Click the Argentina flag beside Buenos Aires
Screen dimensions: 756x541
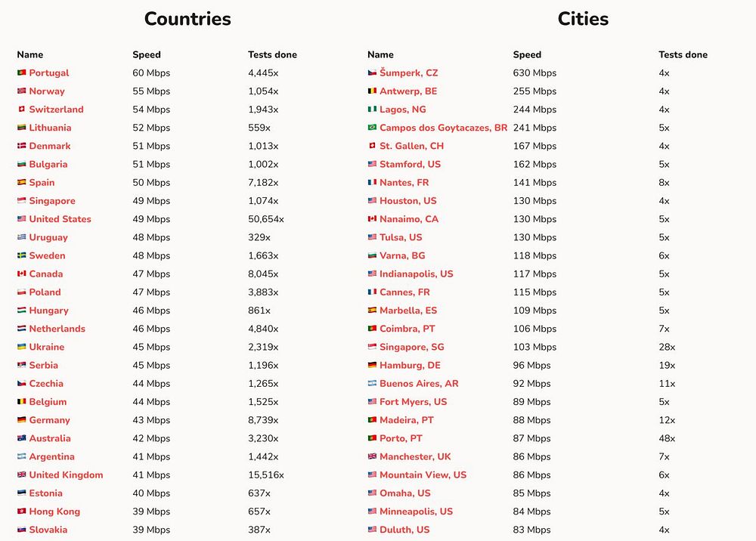(372, 384)
